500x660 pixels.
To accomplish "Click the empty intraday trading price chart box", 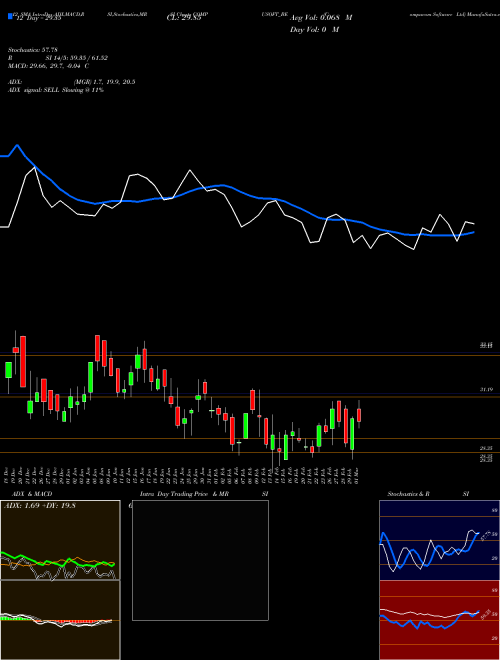I will tap(200, 560).
